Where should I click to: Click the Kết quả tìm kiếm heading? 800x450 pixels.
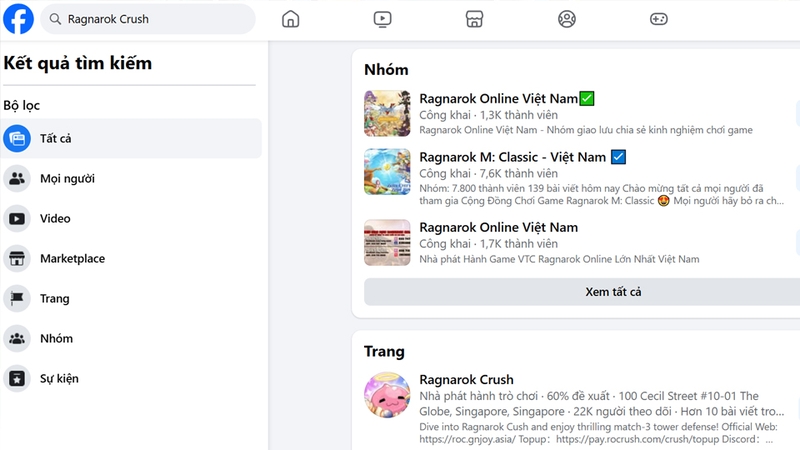78,63
